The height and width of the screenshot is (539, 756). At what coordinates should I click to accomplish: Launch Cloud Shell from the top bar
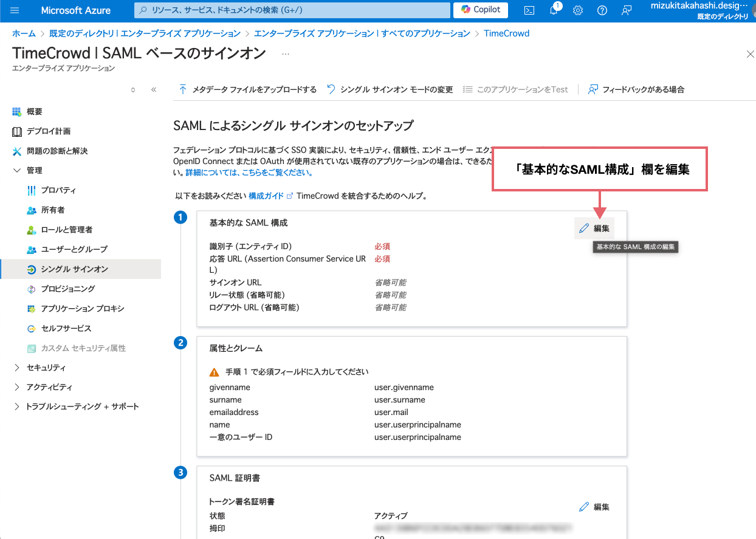coord(529,10)
